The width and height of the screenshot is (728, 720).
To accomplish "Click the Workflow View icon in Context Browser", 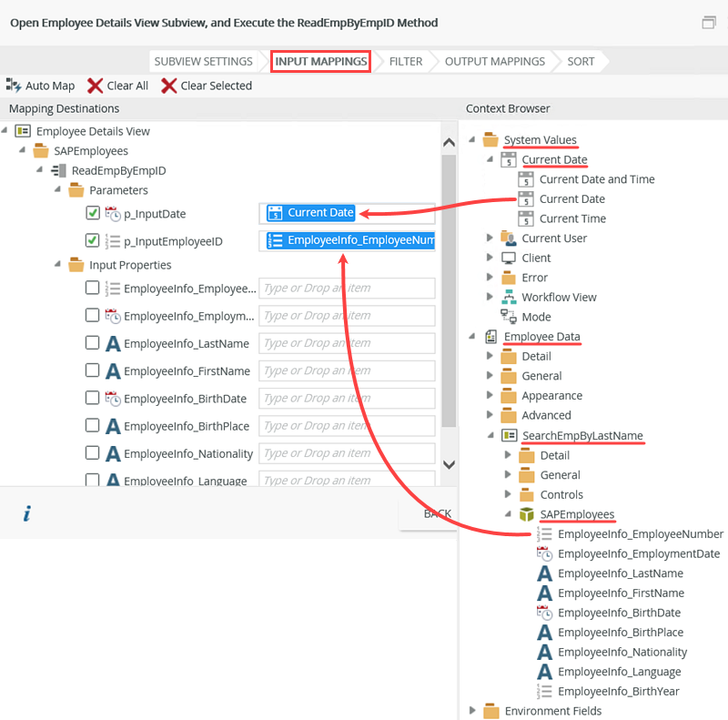I will [x=509, y=297].
